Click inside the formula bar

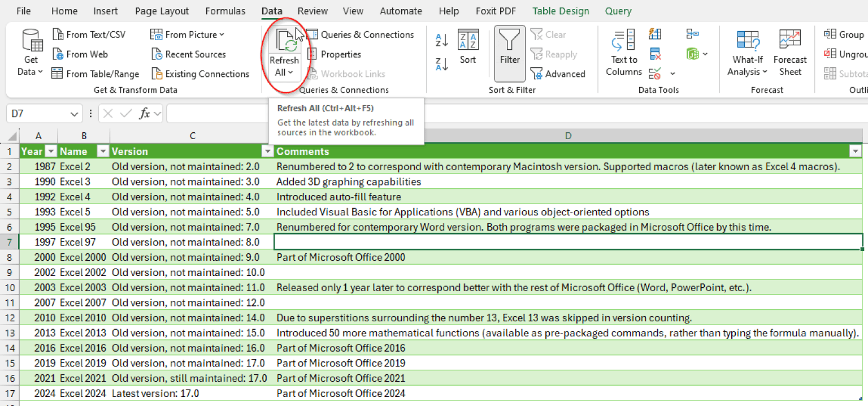coord(226,113)
